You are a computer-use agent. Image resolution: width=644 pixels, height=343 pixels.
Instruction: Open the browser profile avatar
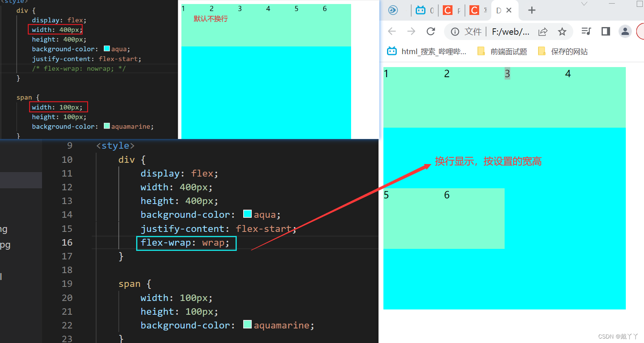(625, 32)
